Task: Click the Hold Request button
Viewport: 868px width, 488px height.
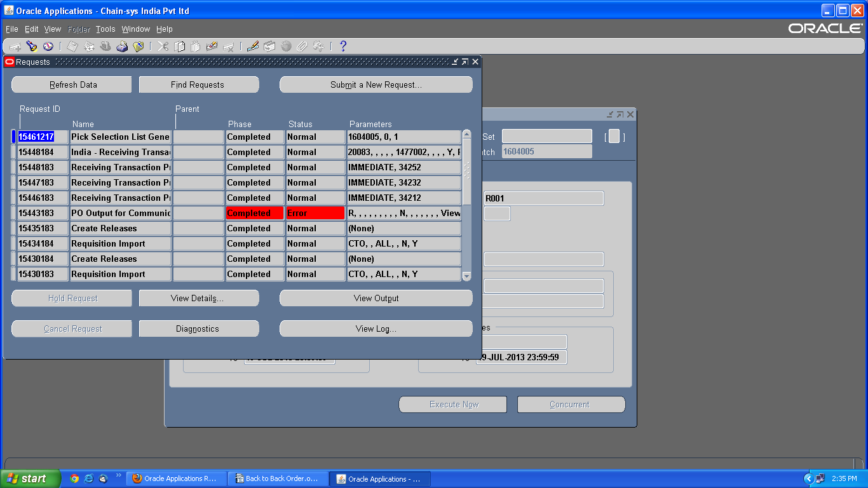Action: click(x=72, y=298)
